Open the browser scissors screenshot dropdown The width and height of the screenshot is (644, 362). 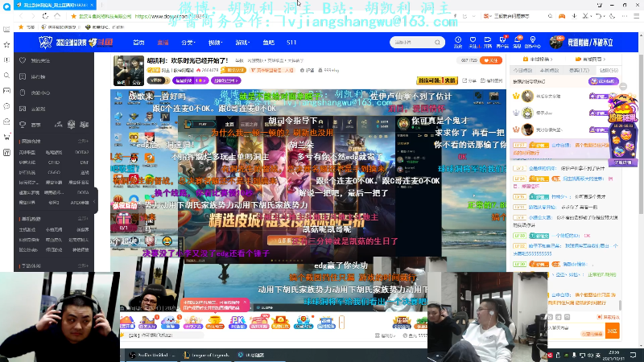(587, 16)
